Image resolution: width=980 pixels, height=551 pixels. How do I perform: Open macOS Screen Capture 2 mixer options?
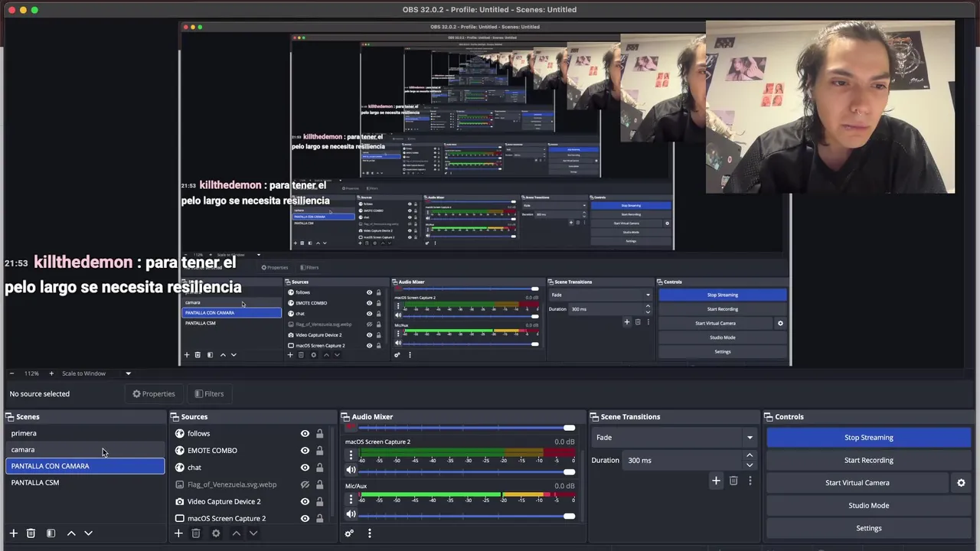click(x=351, y=455)
